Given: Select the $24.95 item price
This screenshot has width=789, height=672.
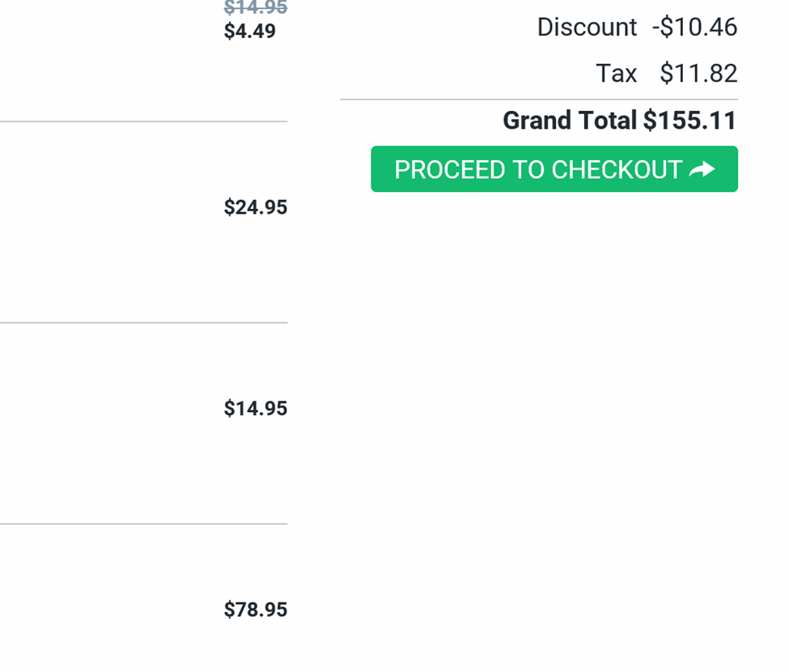Looking at the screenshot, I should coord(256,207).
